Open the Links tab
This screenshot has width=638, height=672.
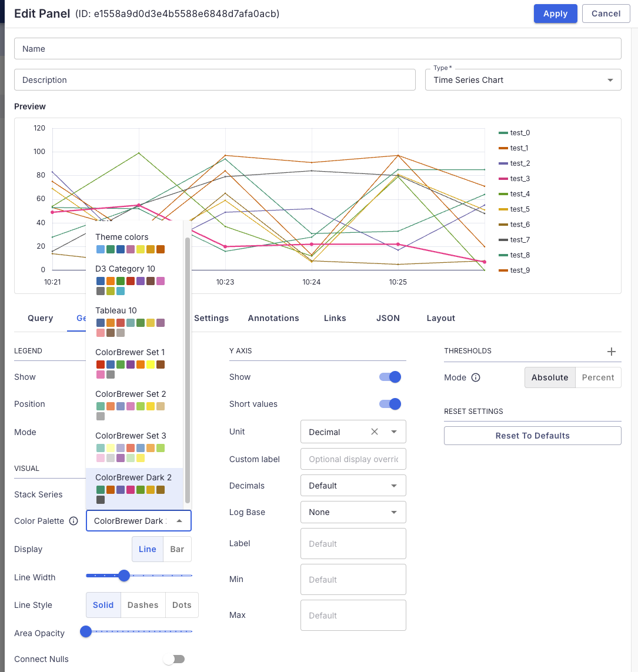click(335, 318)
